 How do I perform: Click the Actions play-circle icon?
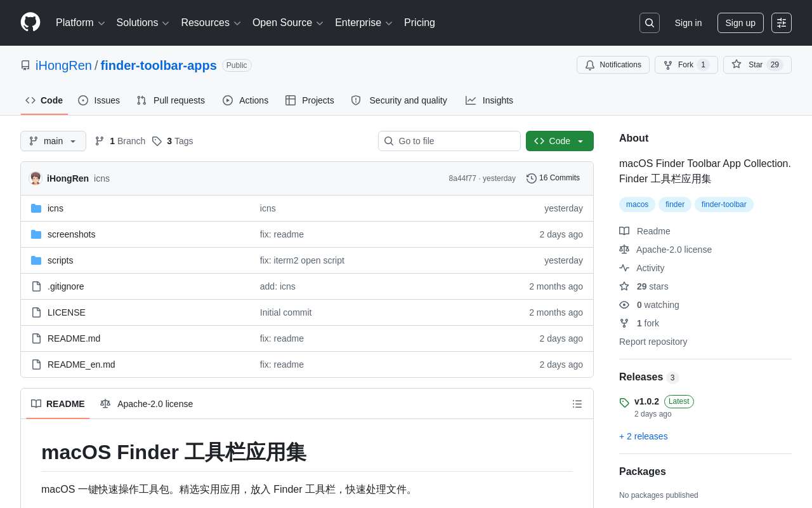pos(228,100)
